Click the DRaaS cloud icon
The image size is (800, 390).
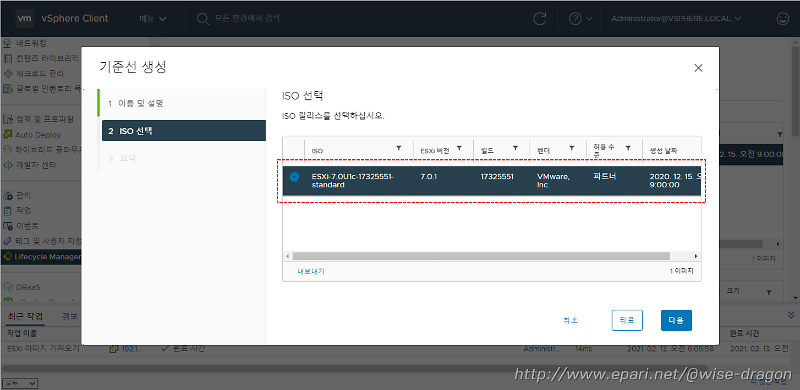click(x=7, y=287)
